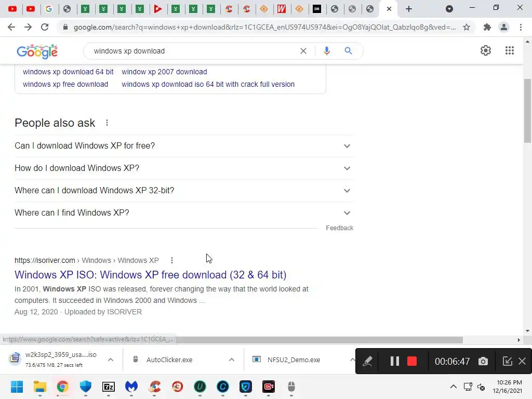
Task: Go to Google home via logo
Action: (37, 51)
